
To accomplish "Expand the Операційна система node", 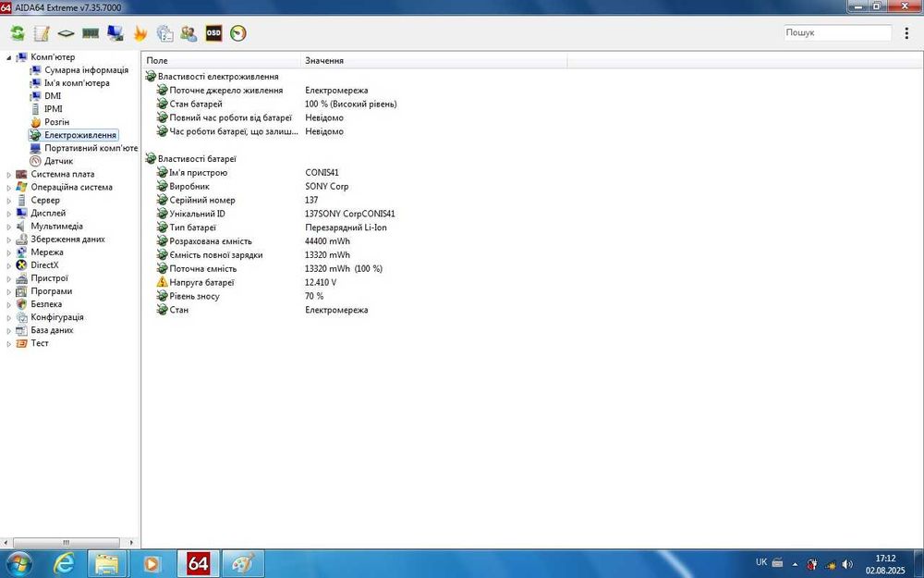I will click(x=9, y=188).
